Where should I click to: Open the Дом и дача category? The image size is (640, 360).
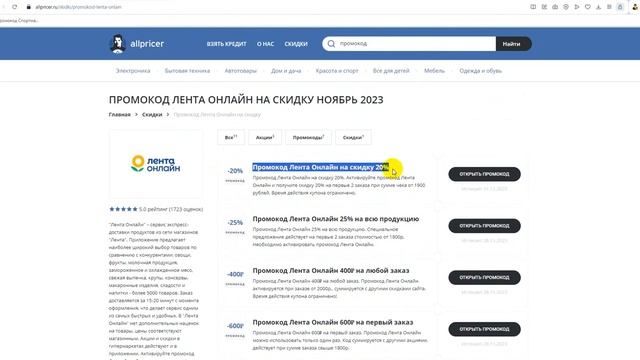tap(286, 71)
